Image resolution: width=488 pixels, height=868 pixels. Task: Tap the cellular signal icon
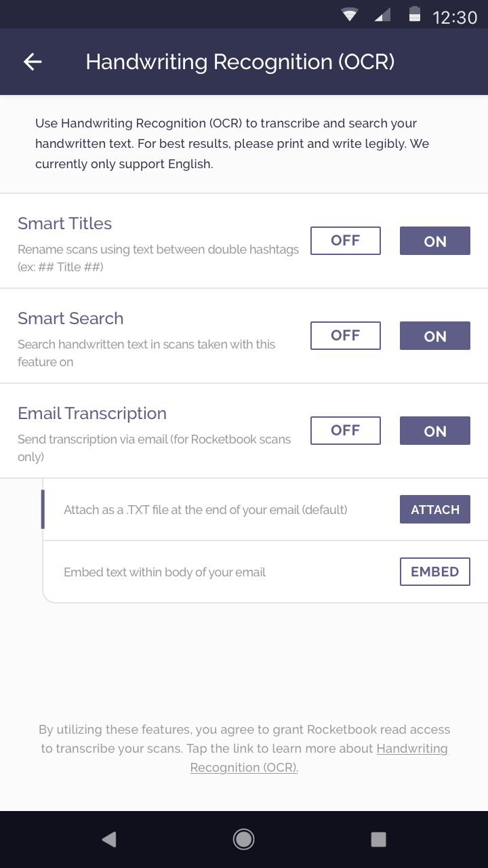382,15
